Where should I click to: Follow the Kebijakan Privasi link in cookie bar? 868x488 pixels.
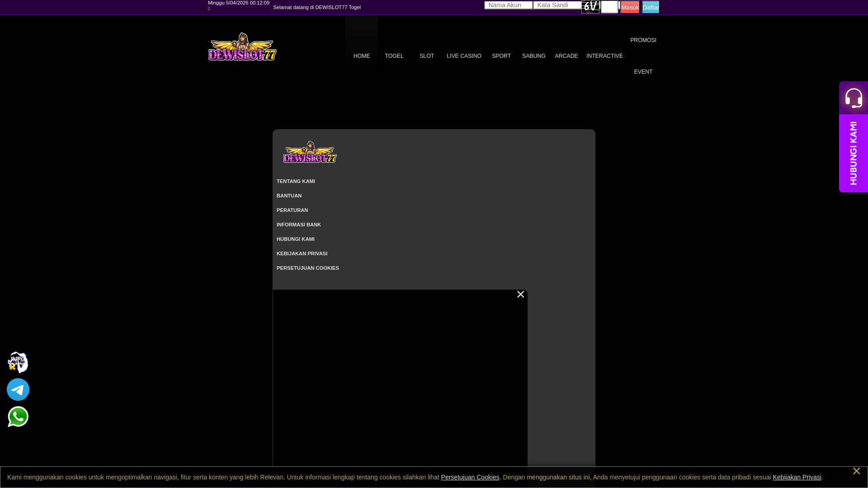click(x=797, y=477)
